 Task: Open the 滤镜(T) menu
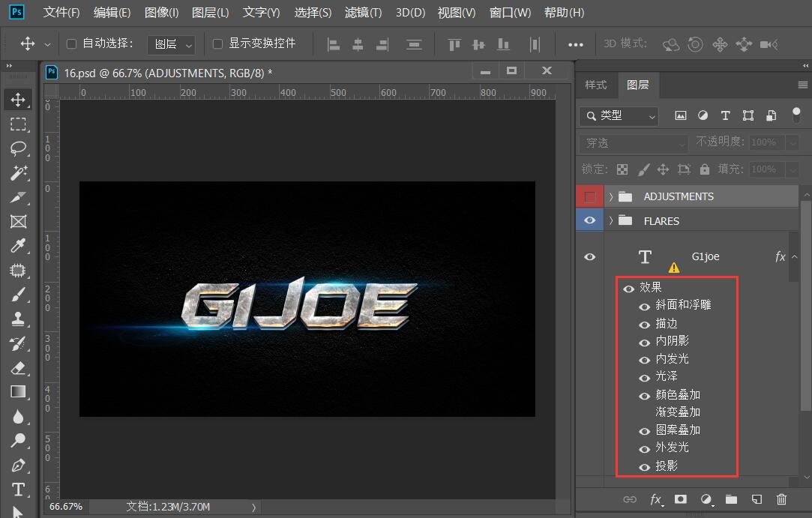(364, 13)
